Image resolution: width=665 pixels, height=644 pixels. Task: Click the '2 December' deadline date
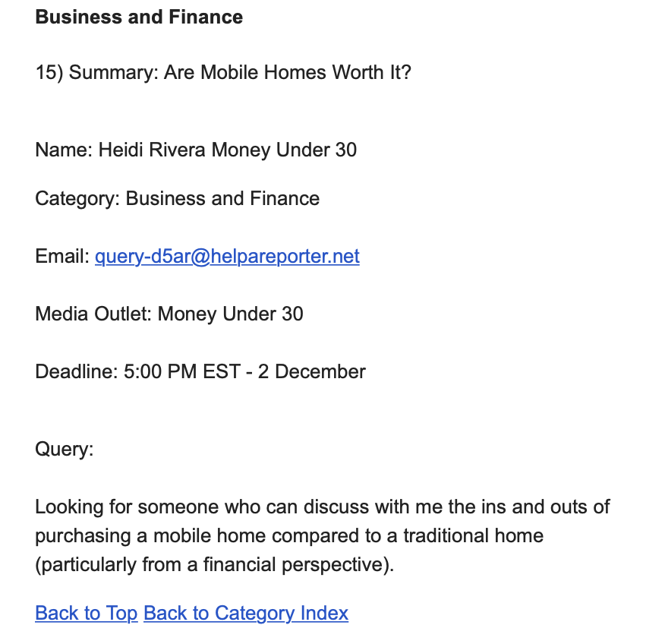click(x=312, y=371)
